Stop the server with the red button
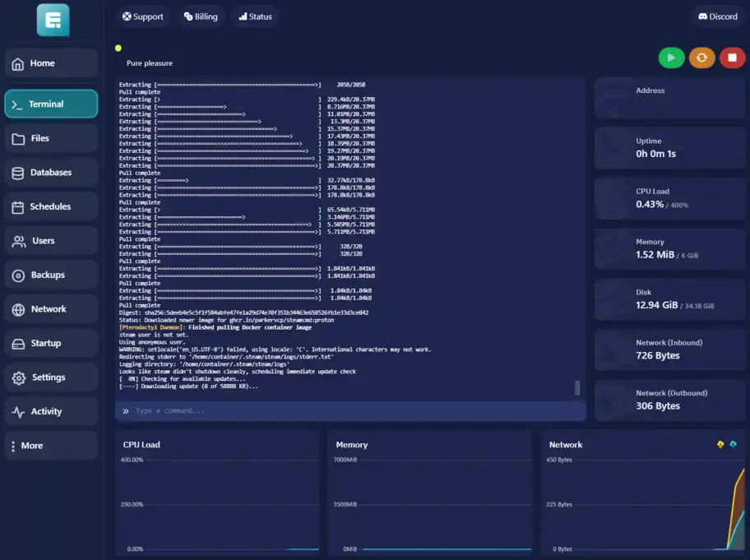 click(732, 58)
